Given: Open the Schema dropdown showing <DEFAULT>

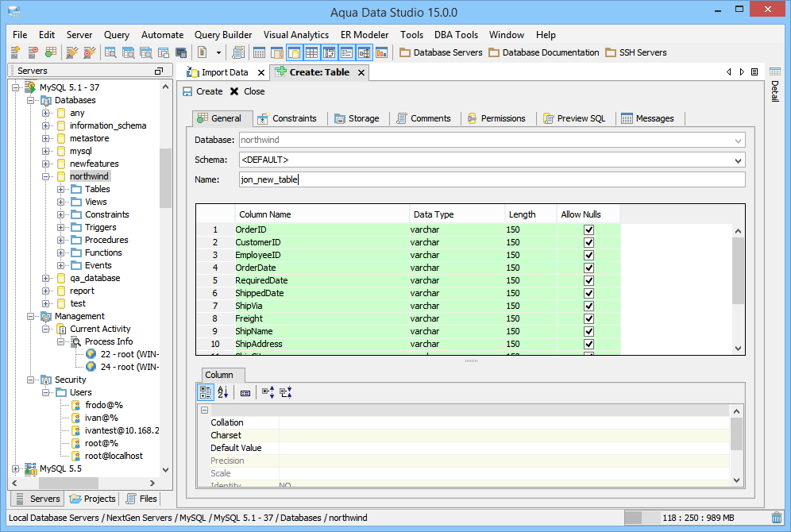Looking at the screenshot, I should [739, 160].
